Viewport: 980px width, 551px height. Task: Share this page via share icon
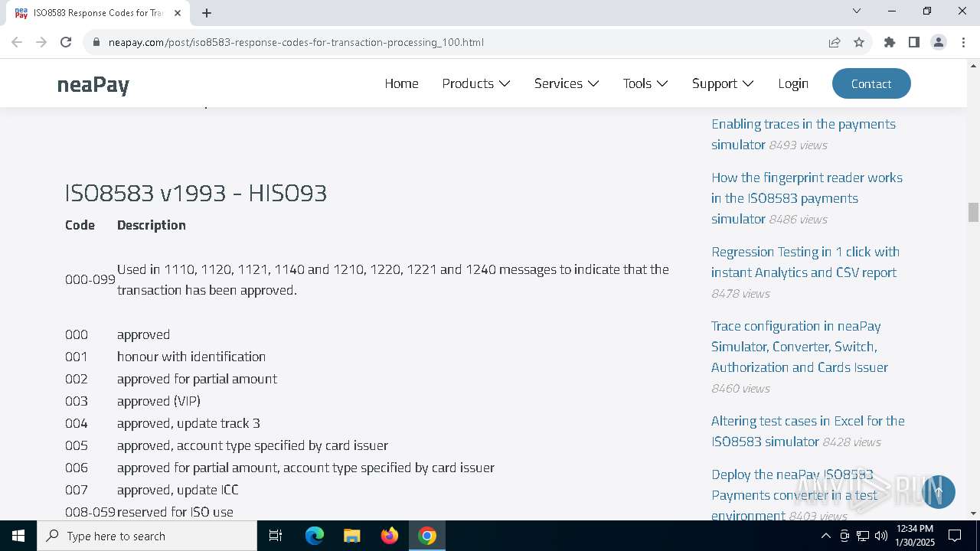tap(835, 42)
